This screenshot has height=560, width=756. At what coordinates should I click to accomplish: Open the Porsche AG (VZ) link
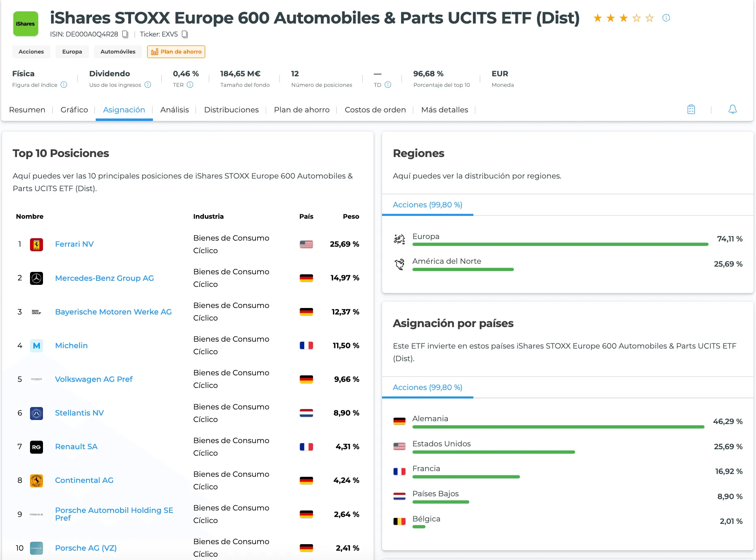pyautogui.click(x=86, y=548)
